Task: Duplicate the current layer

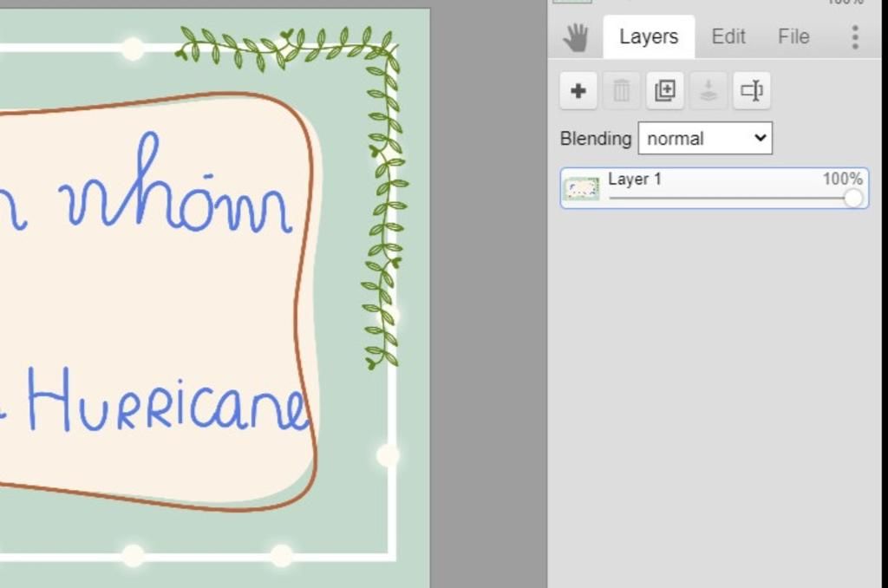Action: pos(665,91)
